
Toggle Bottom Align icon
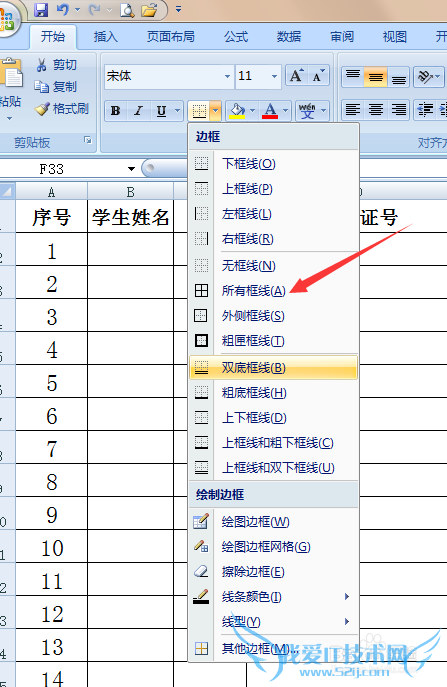(x=398, y=77)
